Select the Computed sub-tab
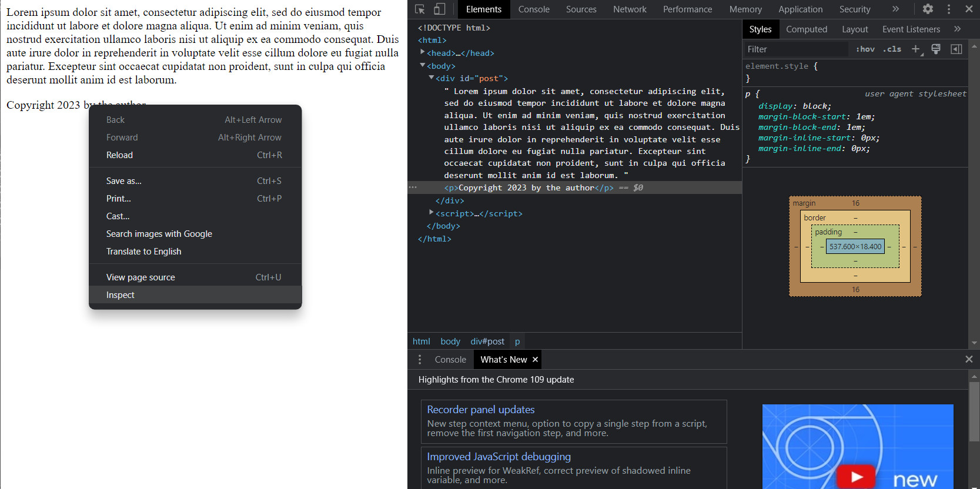Viewport: 980px width, 489px height. pos(807,29)
